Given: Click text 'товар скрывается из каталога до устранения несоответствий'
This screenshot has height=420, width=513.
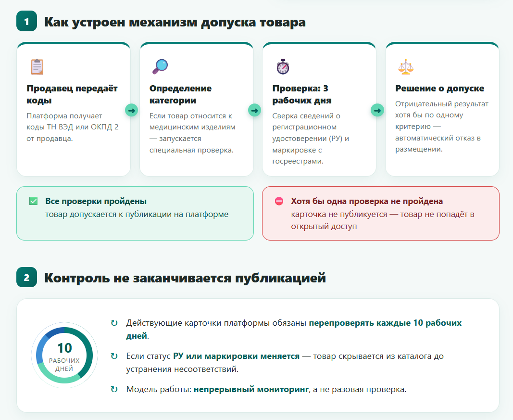Looking at the screenshot, I should tap(285, 363).
